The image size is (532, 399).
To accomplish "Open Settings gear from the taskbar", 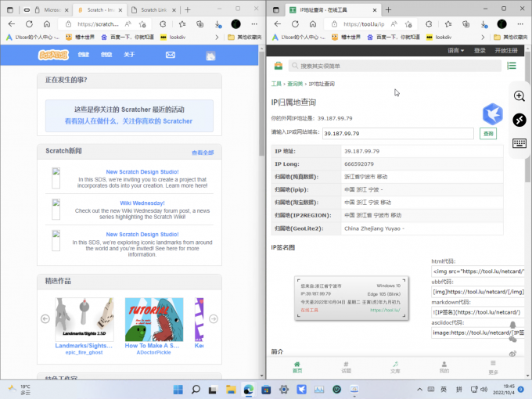I will coord(284,390).
